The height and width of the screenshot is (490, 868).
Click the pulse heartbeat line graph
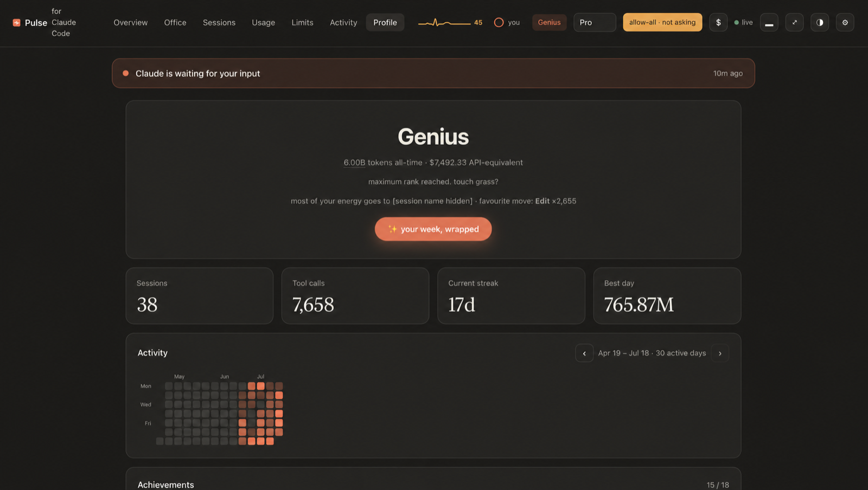click(x=444, y=23)
